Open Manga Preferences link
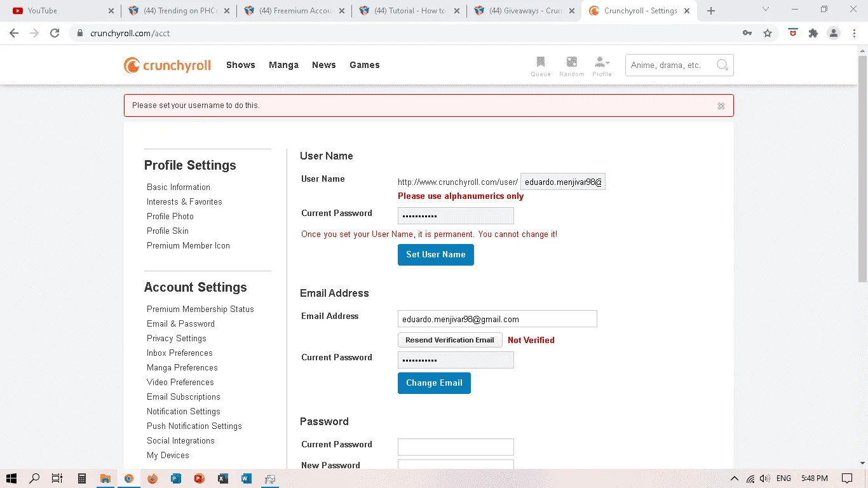This screenshot has height=488, width=868. click(182, 367)
